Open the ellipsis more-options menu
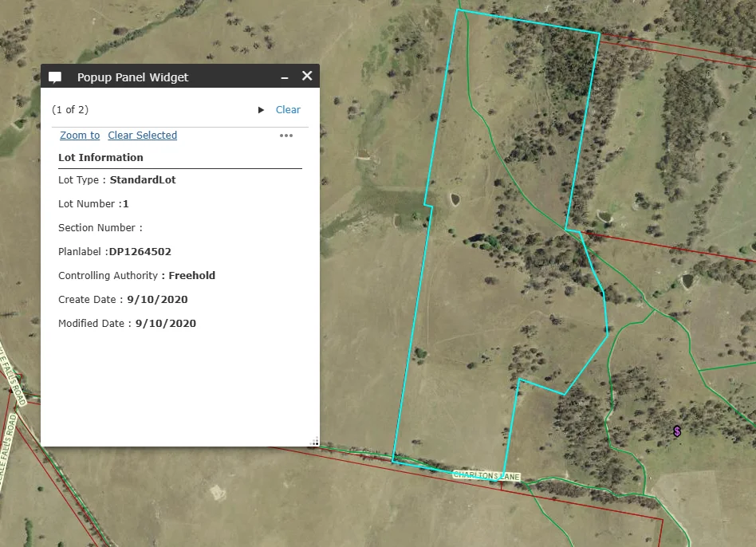The height and width of the screenshot is (547, 756). [x=285, y=136]
